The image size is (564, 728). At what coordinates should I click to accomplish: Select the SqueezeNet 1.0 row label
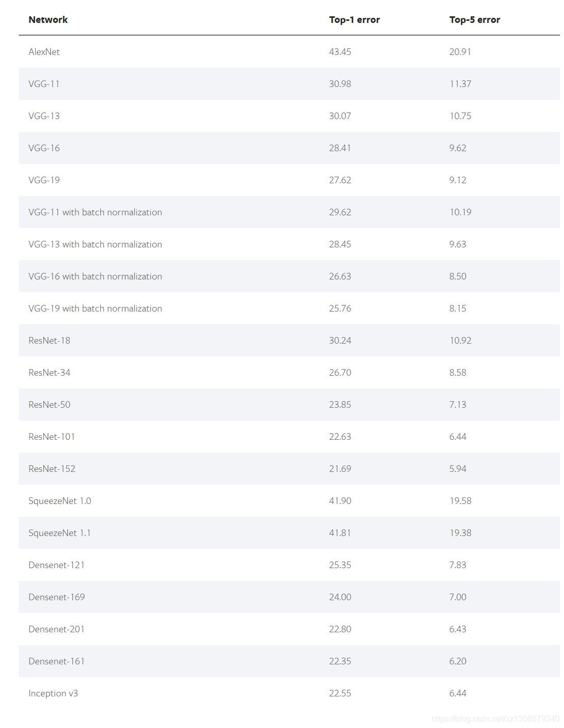pyautogui.click(x=60, y=501)
